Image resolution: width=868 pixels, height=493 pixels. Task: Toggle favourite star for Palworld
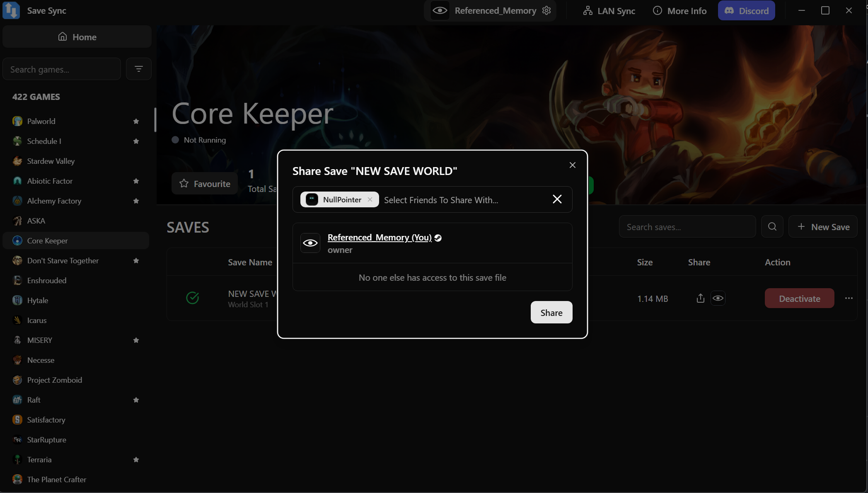[136, 121]
